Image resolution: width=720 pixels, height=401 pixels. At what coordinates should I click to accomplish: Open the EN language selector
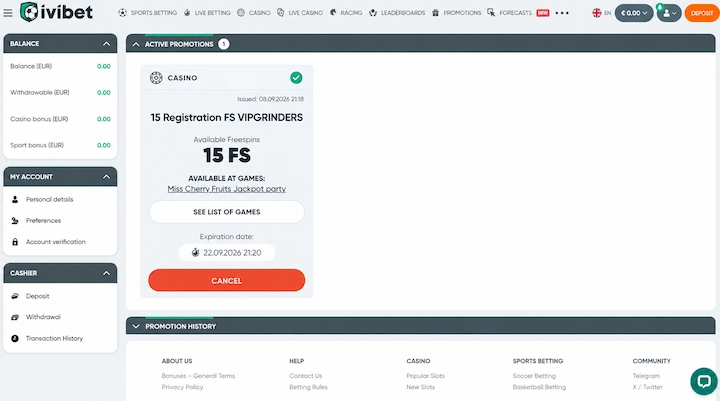pyautogui.click(x=602, y=13)
